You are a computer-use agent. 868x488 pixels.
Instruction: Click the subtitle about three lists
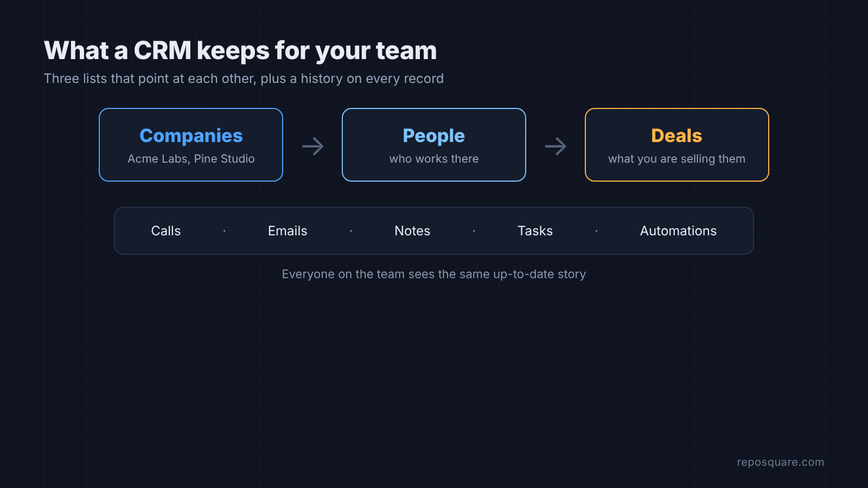click(244, 79)
